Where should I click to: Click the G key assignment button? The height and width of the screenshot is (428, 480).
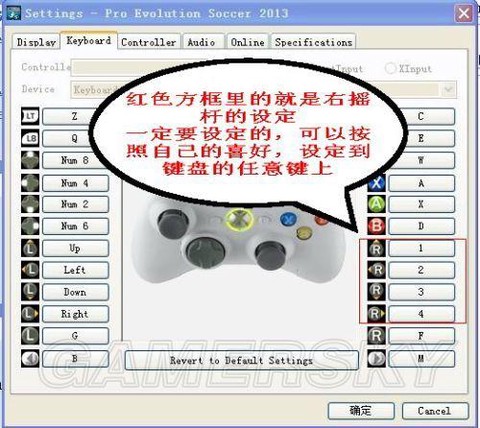75,336
